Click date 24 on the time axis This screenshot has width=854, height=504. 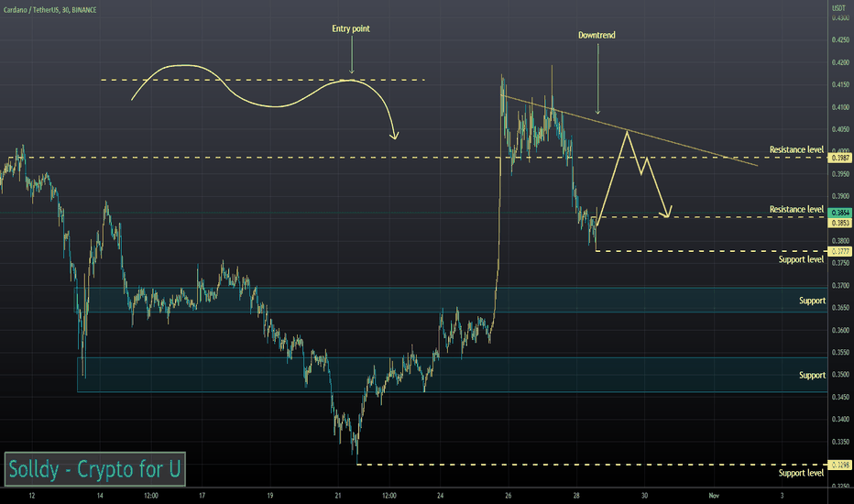pos(440,496)
